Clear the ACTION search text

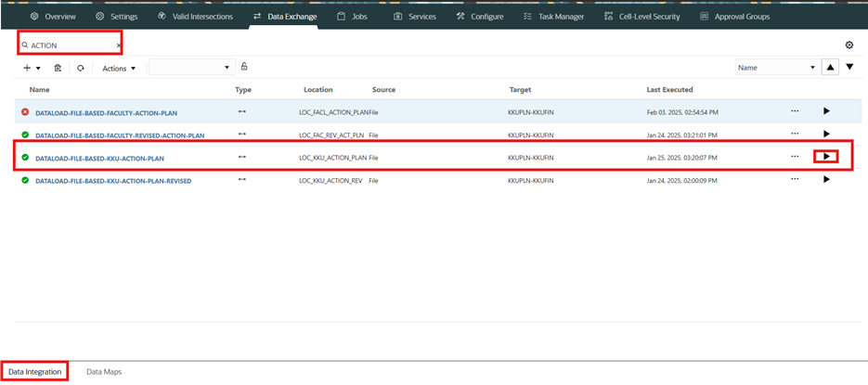[x=118, y=45]
